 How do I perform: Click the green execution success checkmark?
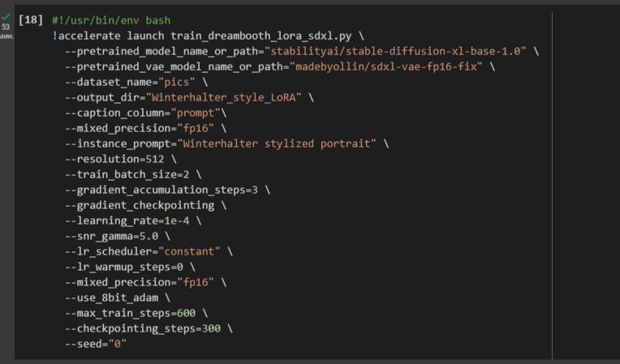pos(6,16)
